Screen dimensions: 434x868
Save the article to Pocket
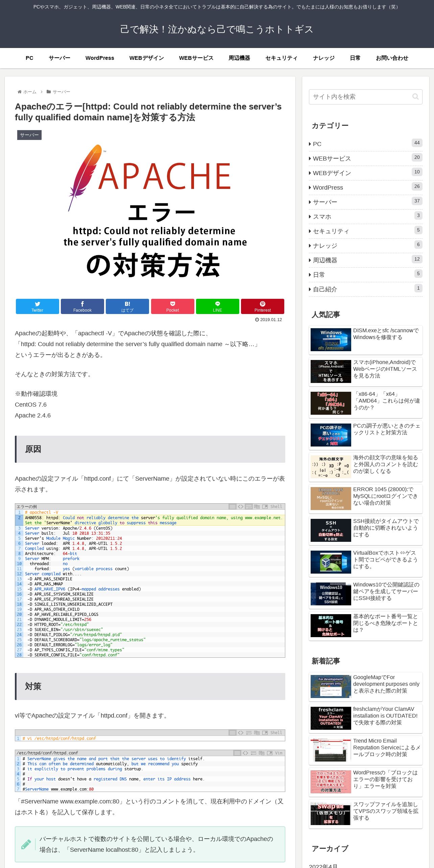pos(172,306)
